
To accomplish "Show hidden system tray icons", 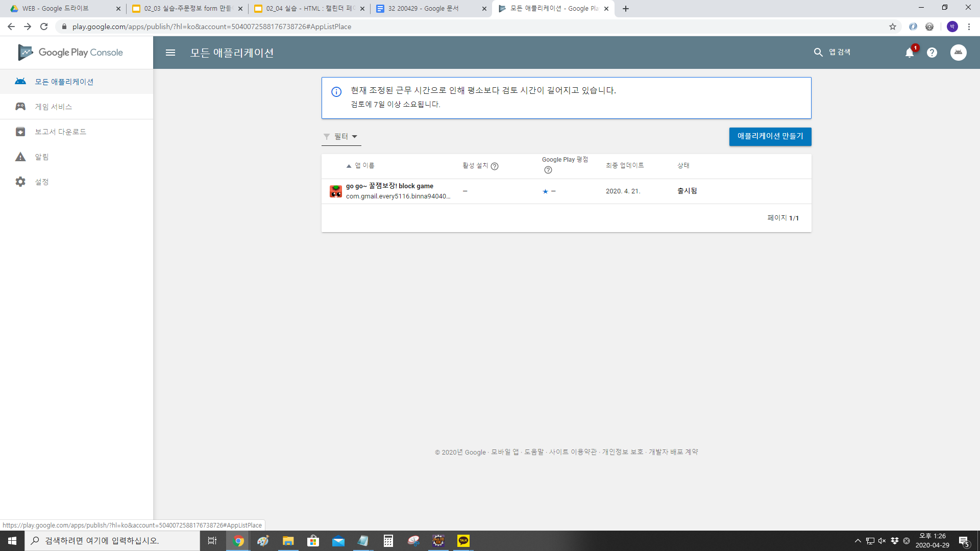I will coord(858,541).
